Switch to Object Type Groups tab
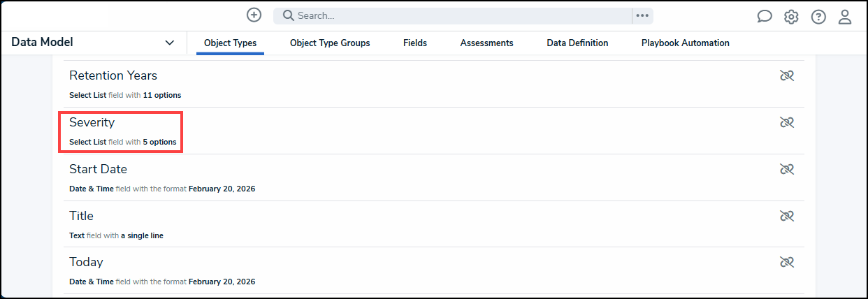Screen dimensions: 868x299 click(x=330, y=43)
